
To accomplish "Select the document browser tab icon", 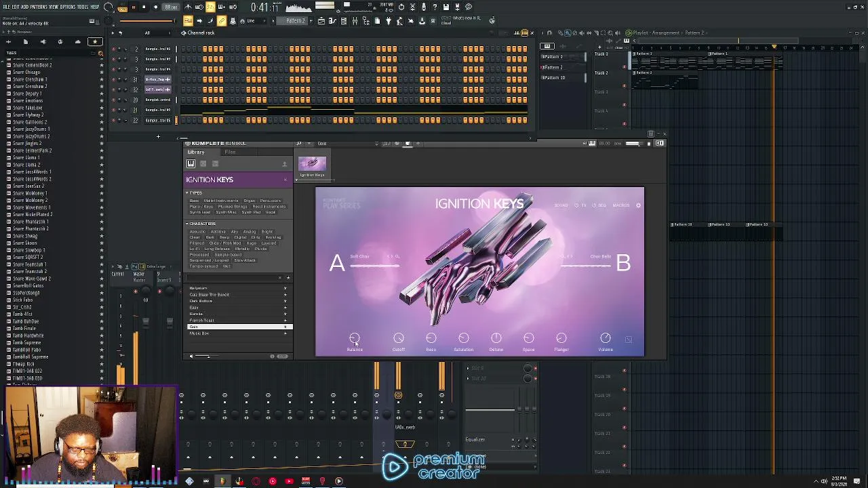I will click(x=25, y=42).
